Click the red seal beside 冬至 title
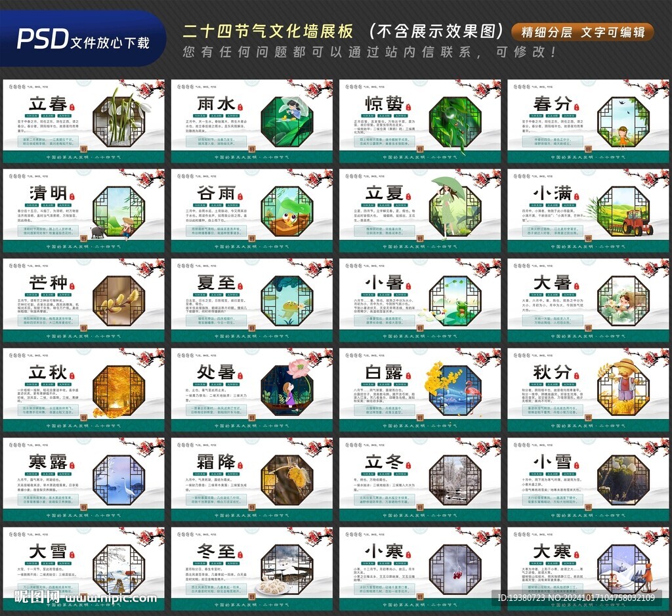Image resolution: width=672 pixels, height=616 pixels. coord(240,555)
